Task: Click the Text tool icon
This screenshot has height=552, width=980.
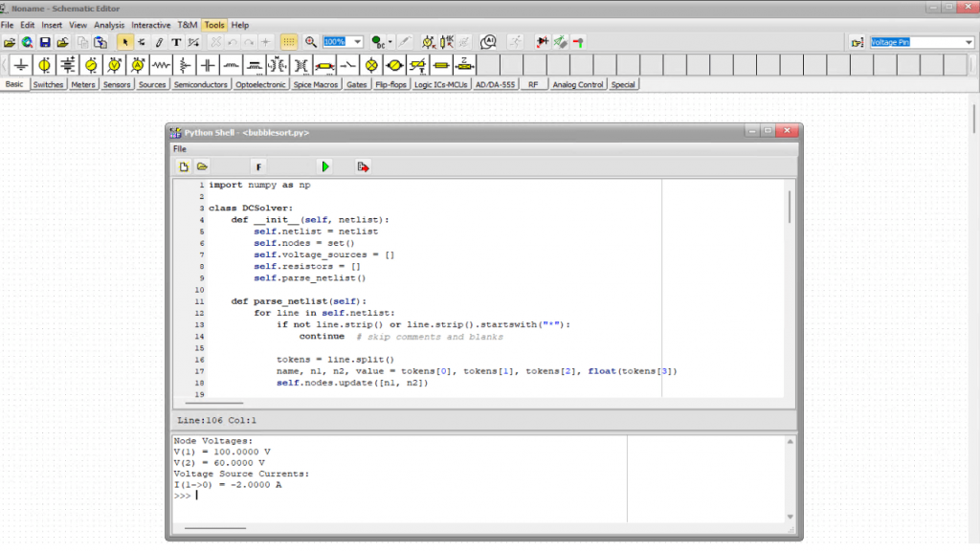Action: pos(176,42)
